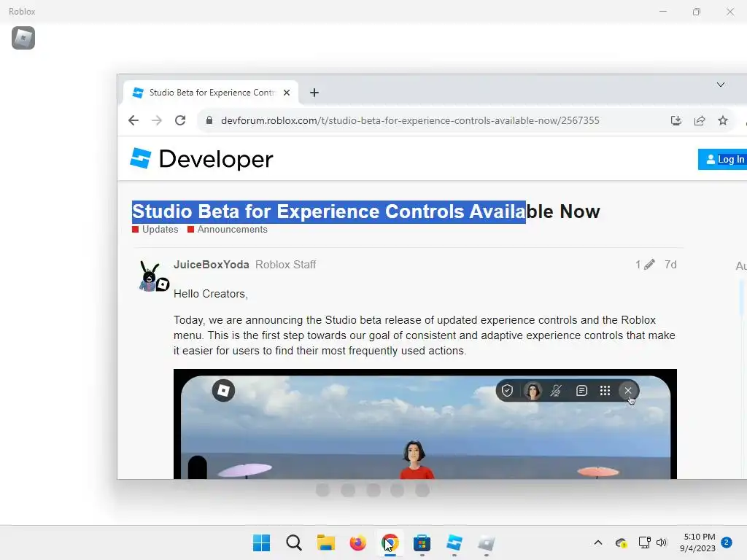
Task: Click the 7d post date link
Action: 670,265
